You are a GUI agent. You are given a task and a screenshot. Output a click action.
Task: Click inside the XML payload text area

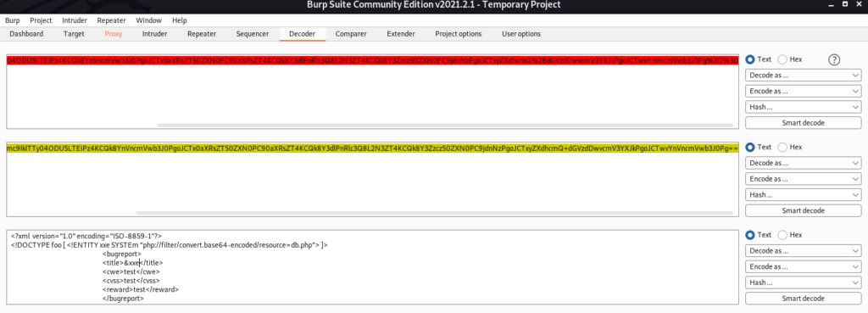point(373,267)
